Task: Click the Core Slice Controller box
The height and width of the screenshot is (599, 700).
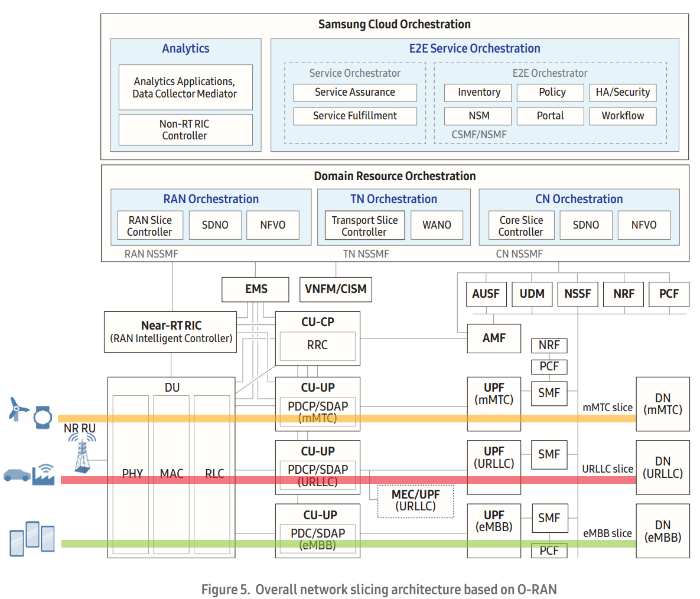Action: (522, 226)
